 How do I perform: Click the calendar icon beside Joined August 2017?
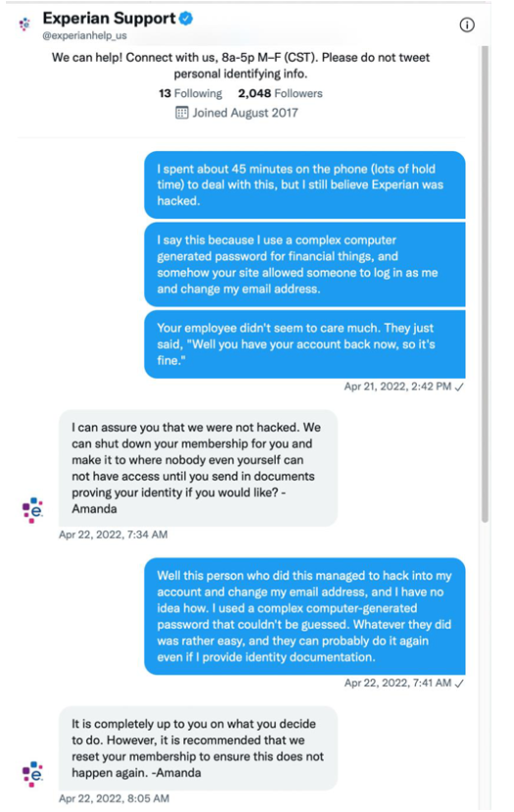pyautogui.click(x=181, y=113)
